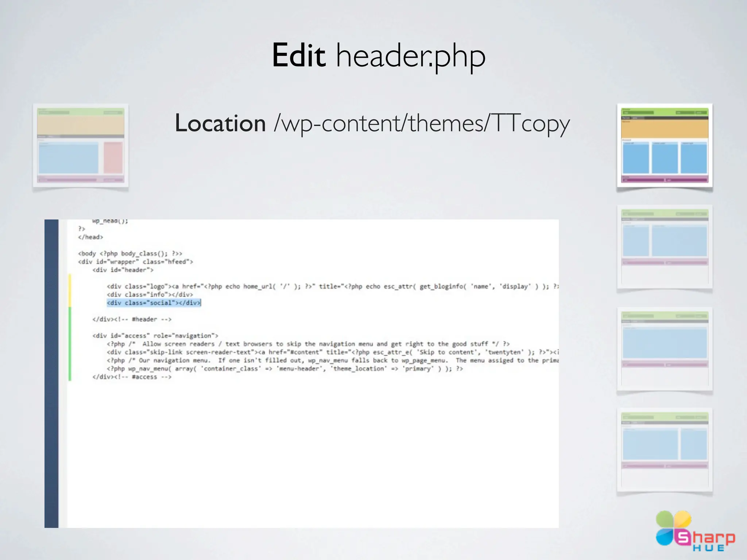The height and width of the screenshot is (560, 747).
Task: Click the div class="logo" code line
Action: (x=333, y=287)
